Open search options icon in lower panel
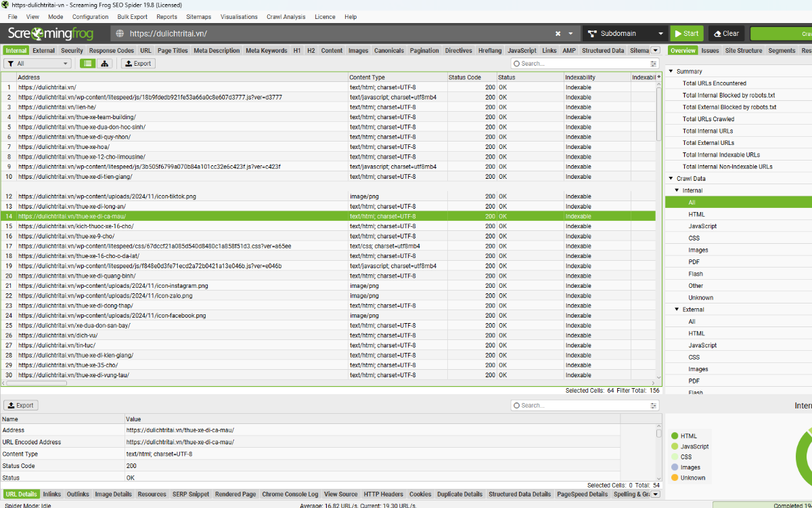The height and width of the screenshot is (508, 812). (x=654, y=406)
